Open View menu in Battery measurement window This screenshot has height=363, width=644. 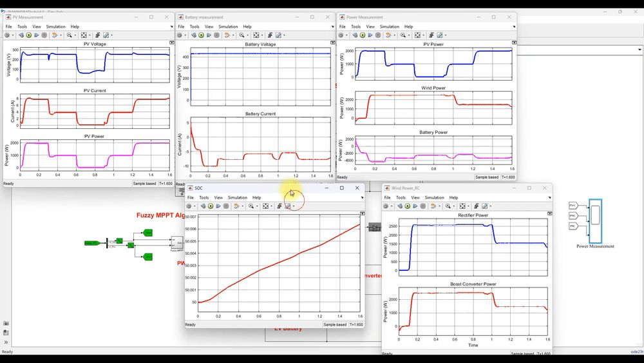[x=209, y=26]
